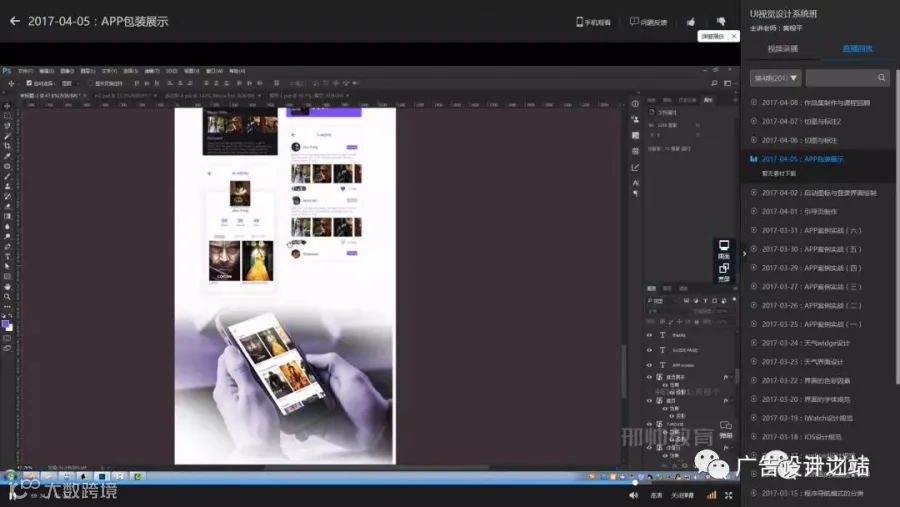Open the Photoshop 文件 menu
Image resolution: width=900 pixels, height=507 pixels.
tap(25, 71)
